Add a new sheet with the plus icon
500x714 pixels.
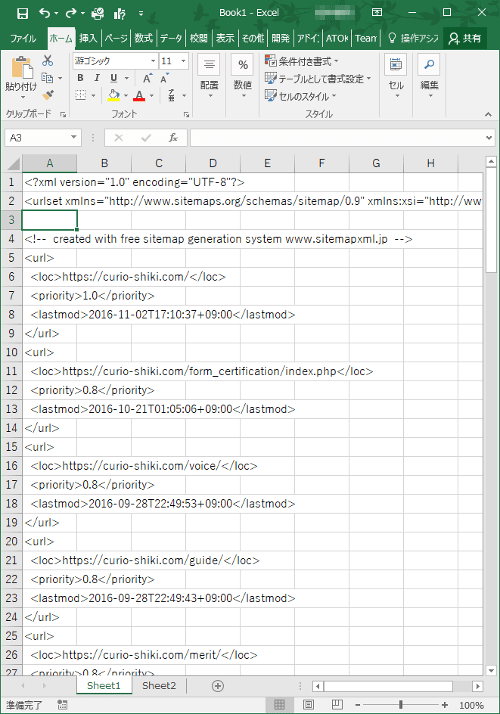coord(218,686)
